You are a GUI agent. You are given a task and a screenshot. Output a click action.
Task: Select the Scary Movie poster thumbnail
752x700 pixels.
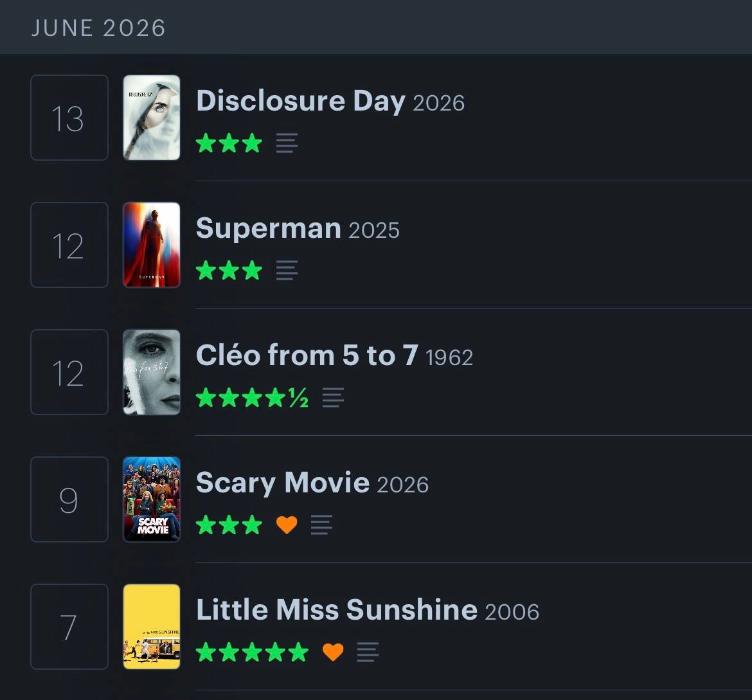[152, 499]
